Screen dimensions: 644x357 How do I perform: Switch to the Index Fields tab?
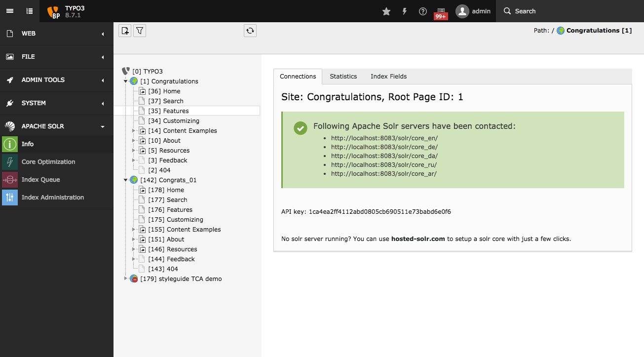point(388,77)
